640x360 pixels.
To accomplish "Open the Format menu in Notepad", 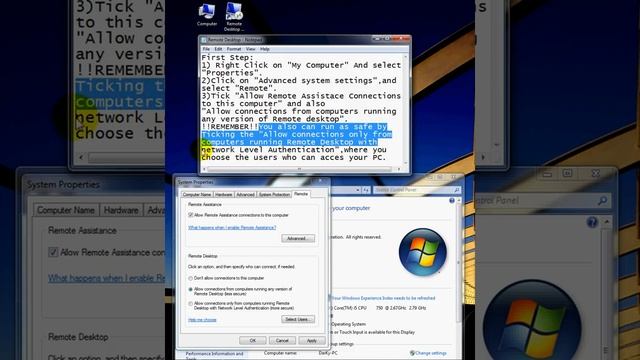I will [x=234, y=49].
